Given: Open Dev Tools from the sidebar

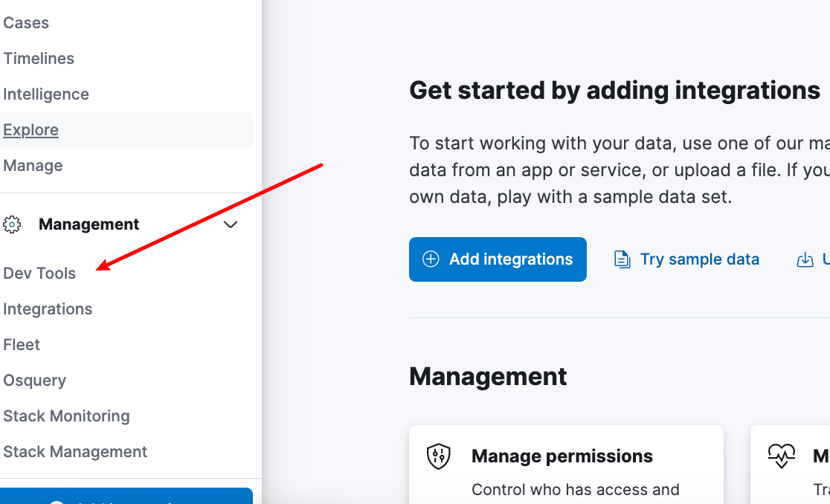Looking at the screenshot, I should [x=39, y=274].
